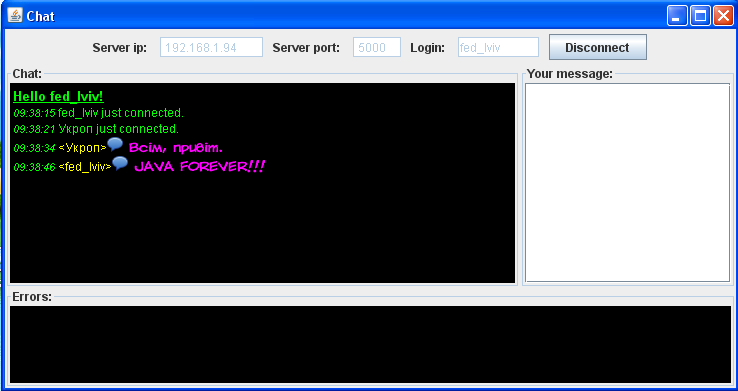738x391 pixels.
Task: Click the "Login:" label
Action: [x=427, y=48]
